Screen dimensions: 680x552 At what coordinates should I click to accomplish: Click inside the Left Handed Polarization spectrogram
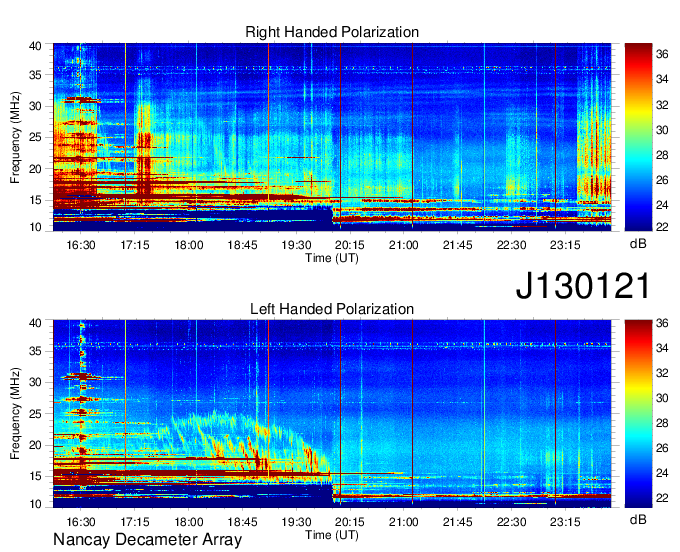[x=332, y=414]
